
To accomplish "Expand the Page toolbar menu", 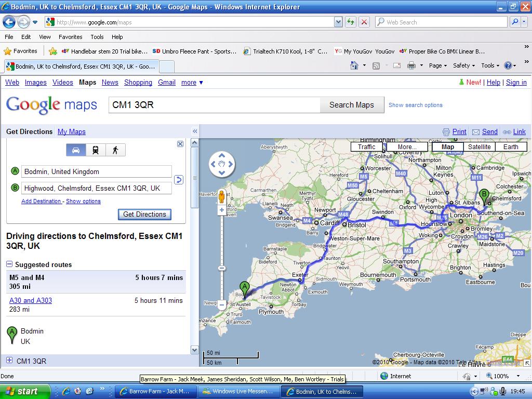I will 437,65.
